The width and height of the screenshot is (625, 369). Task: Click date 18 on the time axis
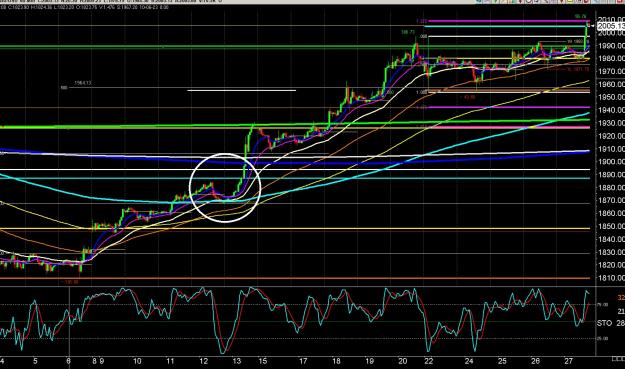336,361
